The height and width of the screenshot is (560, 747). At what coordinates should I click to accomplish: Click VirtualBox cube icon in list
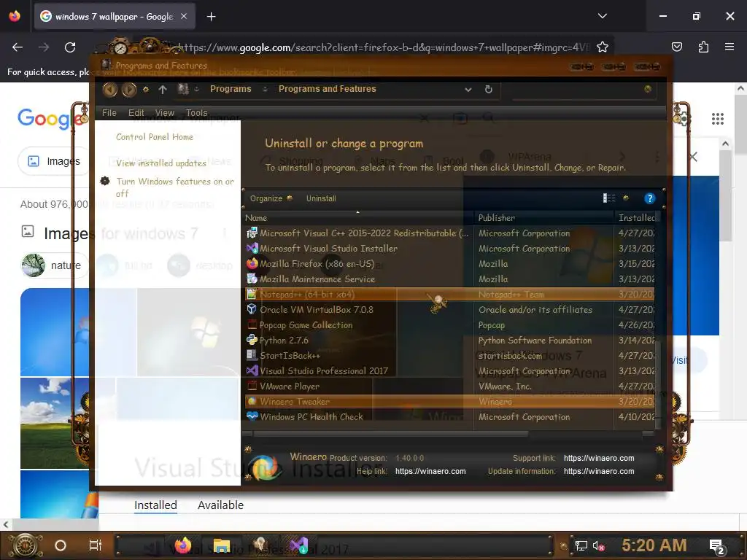pyautogui.click(x=252, y=309)
